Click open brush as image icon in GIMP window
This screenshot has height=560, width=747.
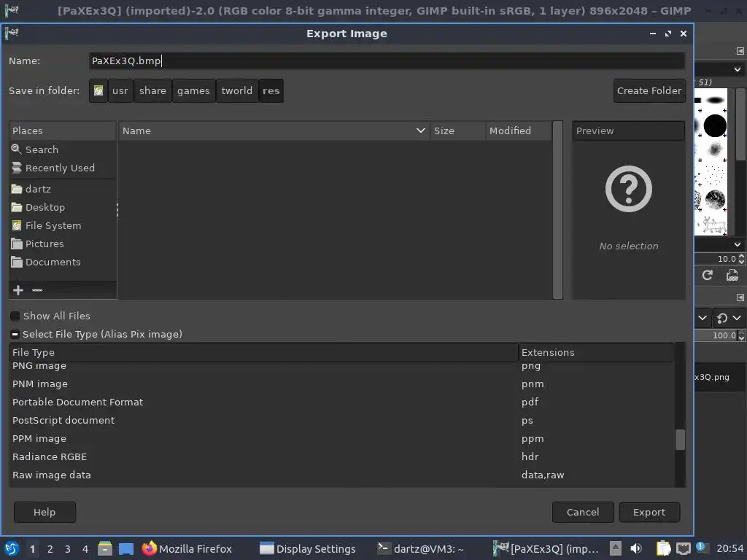[x=732, y=275]
